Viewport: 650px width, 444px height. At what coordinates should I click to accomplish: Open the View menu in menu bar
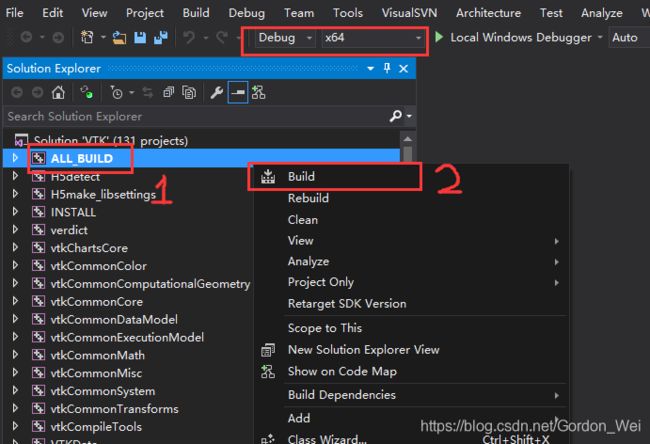pyautogui.click(x=94, y=13)
